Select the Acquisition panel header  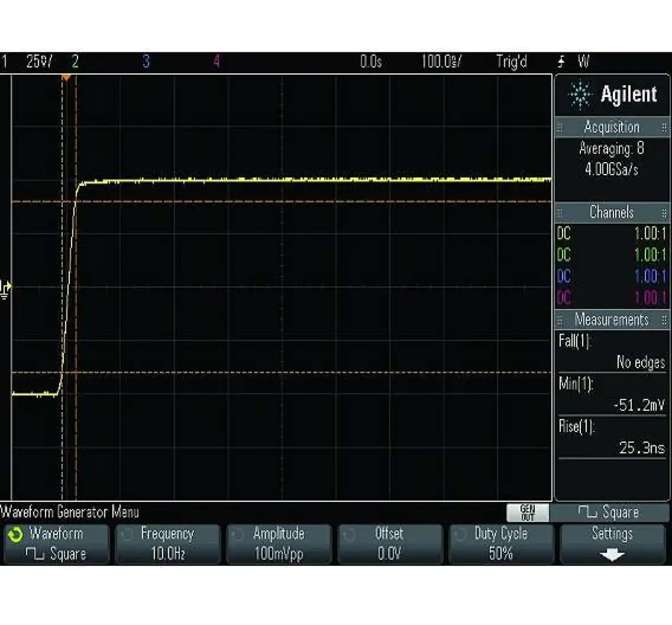pyautogui.click(x=612, y=128)
